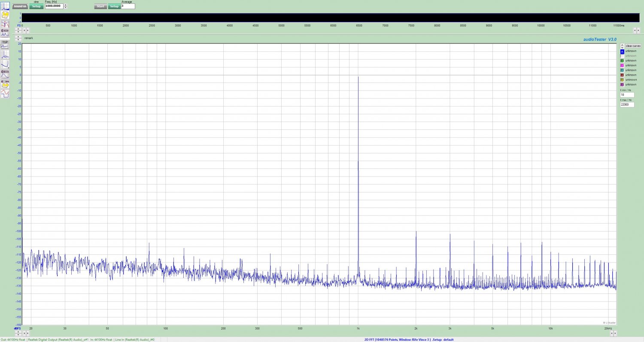Image resolution: width=644 pixels, height=342 pixels.
Task: Click the X max / Hz field
Action: pos(627,104)
